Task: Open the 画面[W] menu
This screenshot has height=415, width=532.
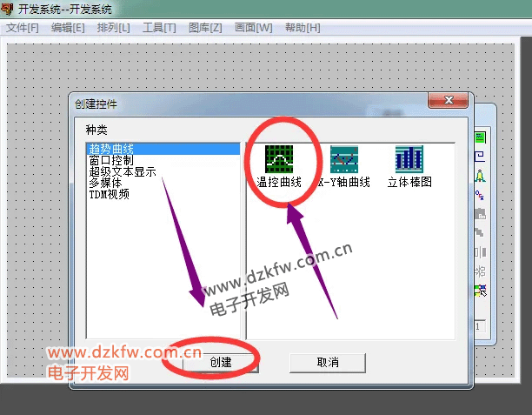Action: (253, 28)
